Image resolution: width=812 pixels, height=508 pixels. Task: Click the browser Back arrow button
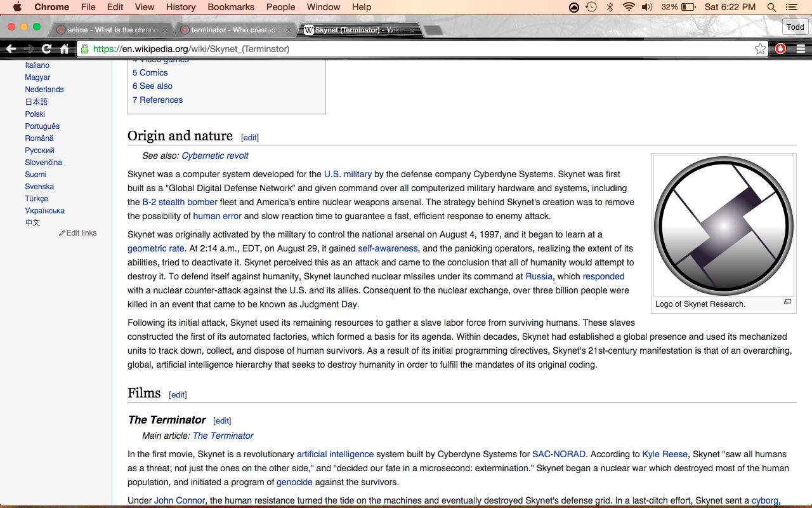[11, 49]
